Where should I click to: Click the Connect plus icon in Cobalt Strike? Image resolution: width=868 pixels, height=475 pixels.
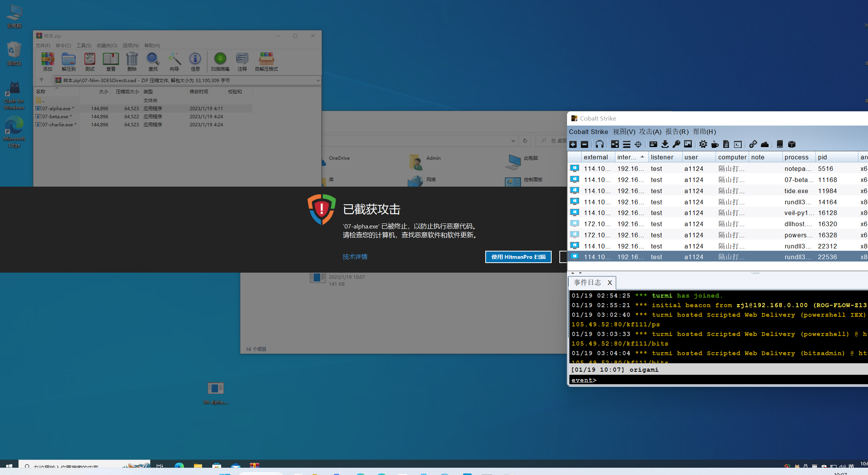[573, 144]
